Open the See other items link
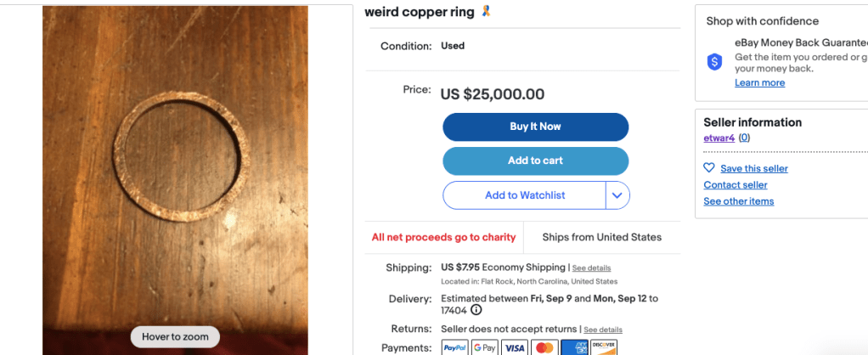 pos(738,201)
